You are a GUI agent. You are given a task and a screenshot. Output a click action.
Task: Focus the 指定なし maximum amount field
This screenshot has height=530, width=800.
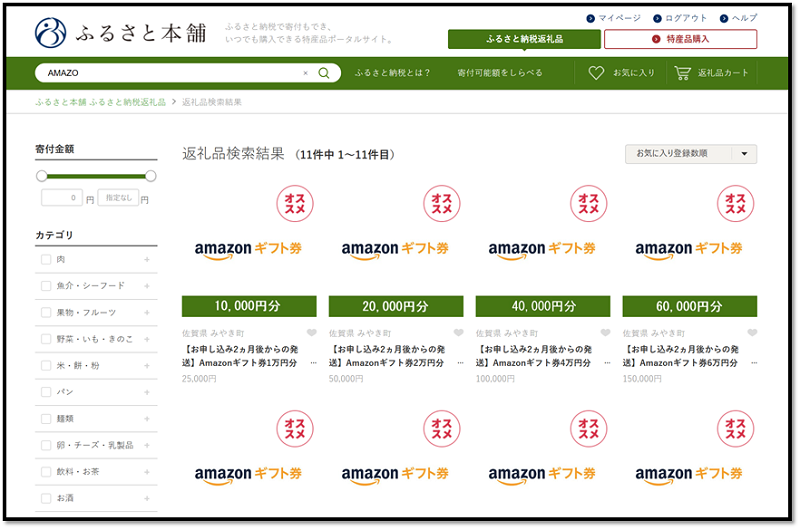coord(118,198)
